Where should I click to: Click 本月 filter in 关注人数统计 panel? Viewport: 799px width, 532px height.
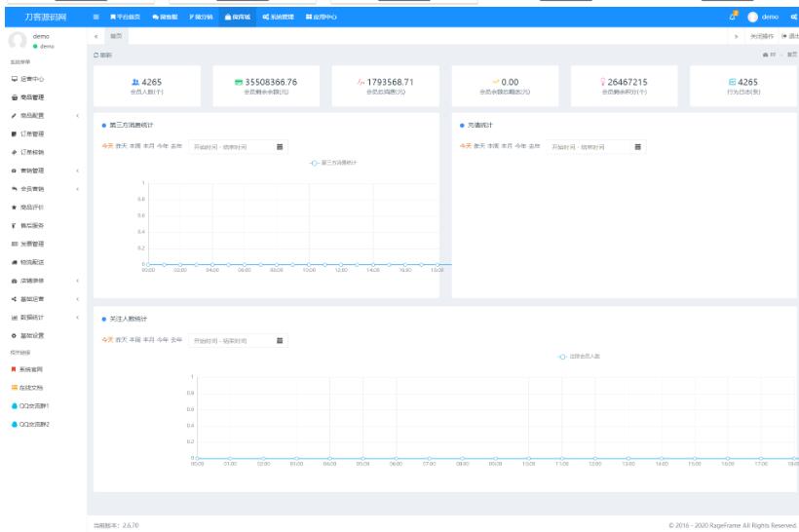pos(149,340)
